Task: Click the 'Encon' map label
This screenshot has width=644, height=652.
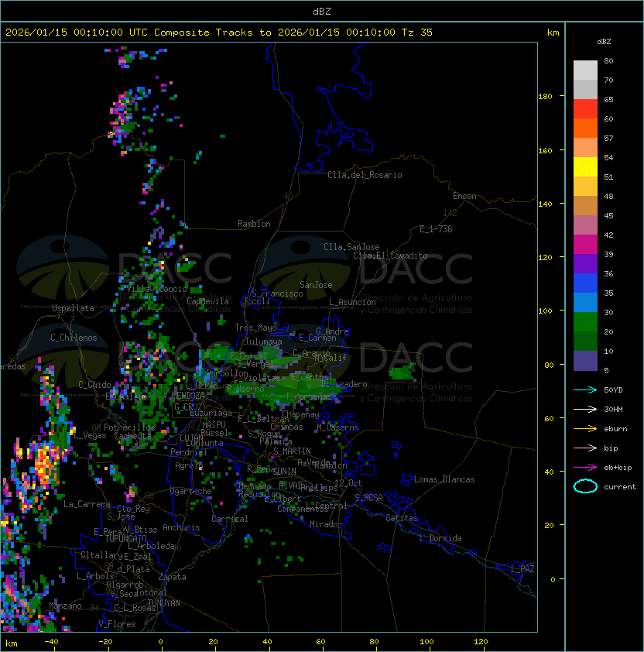Action: point(464,196)
